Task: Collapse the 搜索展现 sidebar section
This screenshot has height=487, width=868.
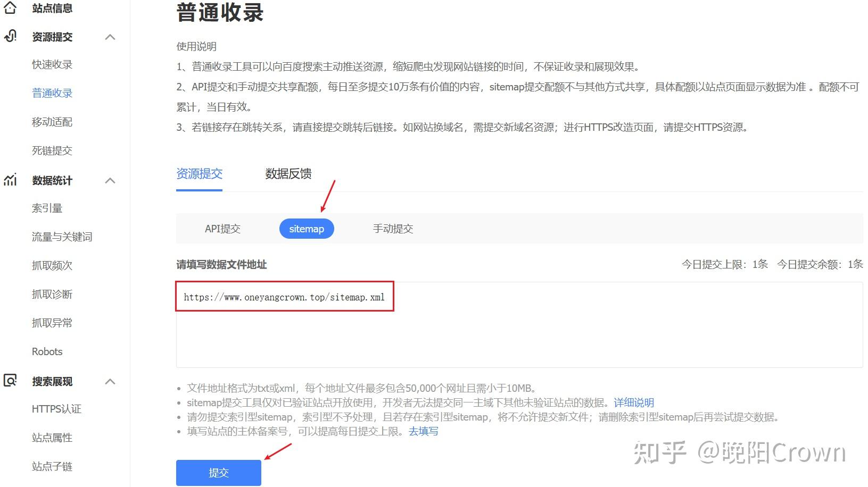Action: (x=110, y=381)
